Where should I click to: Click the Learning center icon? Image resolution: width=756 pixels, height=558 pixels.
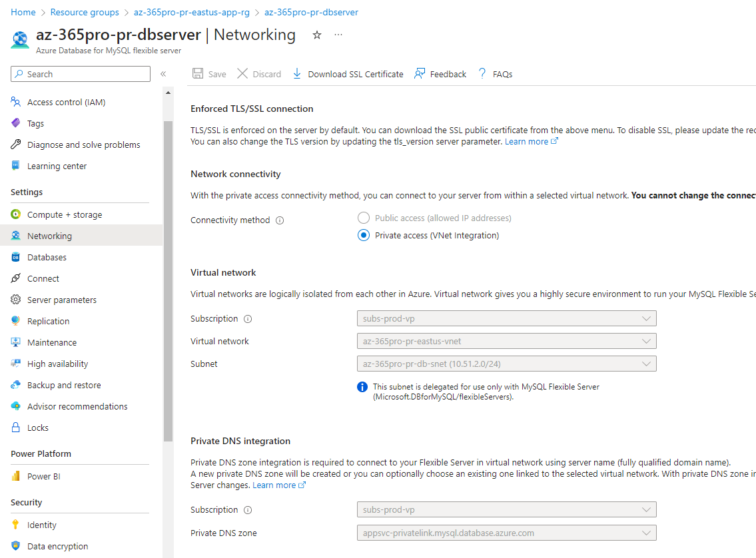click(15, 165)
